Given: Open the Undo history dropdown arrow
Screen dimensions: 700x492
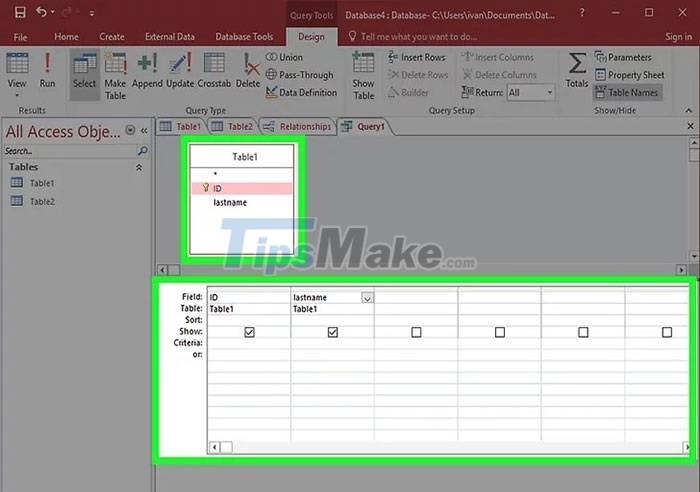Looking at the screenshot, I should 53,13.
